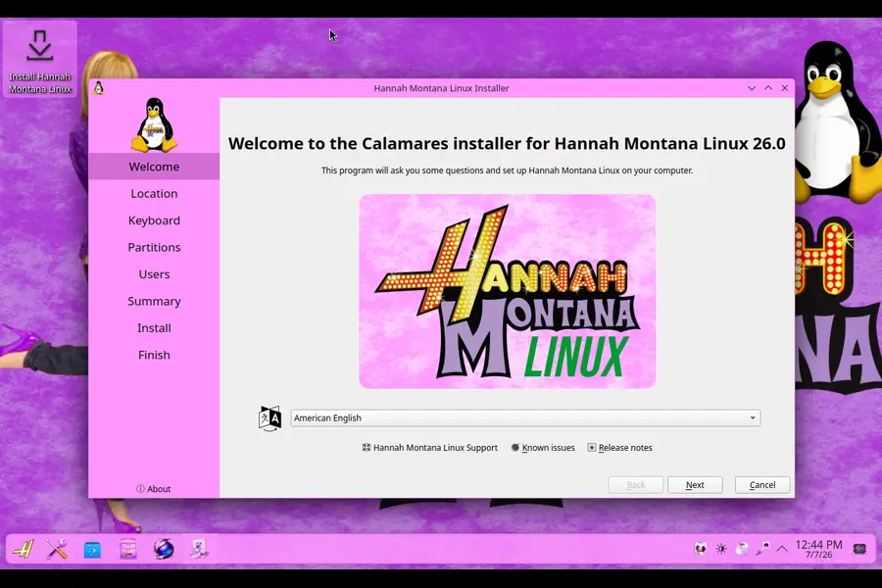Open the brightness tray icon

(721, 549)
